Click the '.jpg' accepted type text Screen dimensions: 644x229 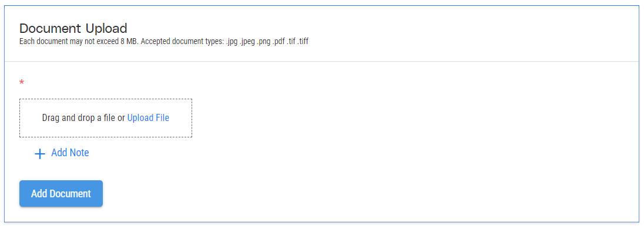(x=232, y=42)
